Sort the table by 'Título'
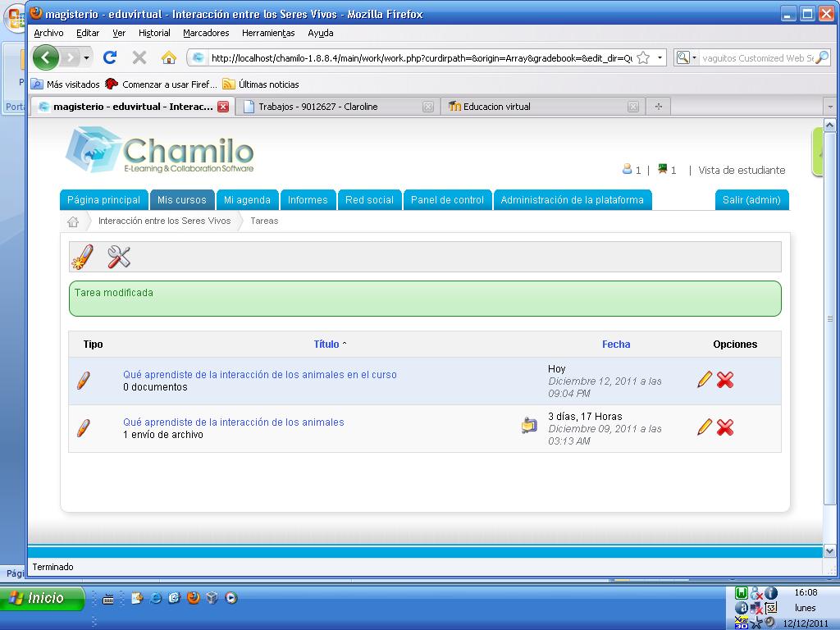The image size is (840, 630). point(326,345)
